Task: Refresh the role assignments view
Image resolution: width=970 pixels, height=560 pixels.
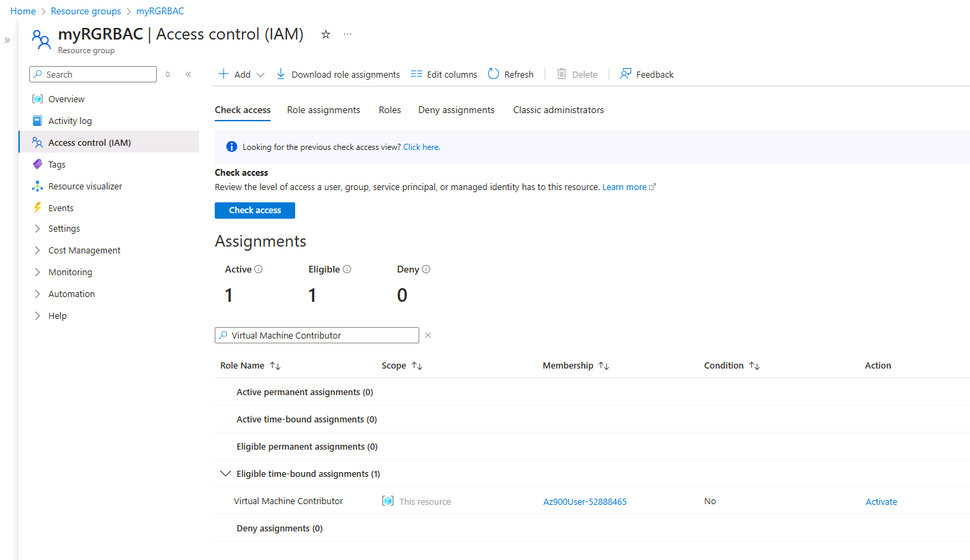Action: 492,74
